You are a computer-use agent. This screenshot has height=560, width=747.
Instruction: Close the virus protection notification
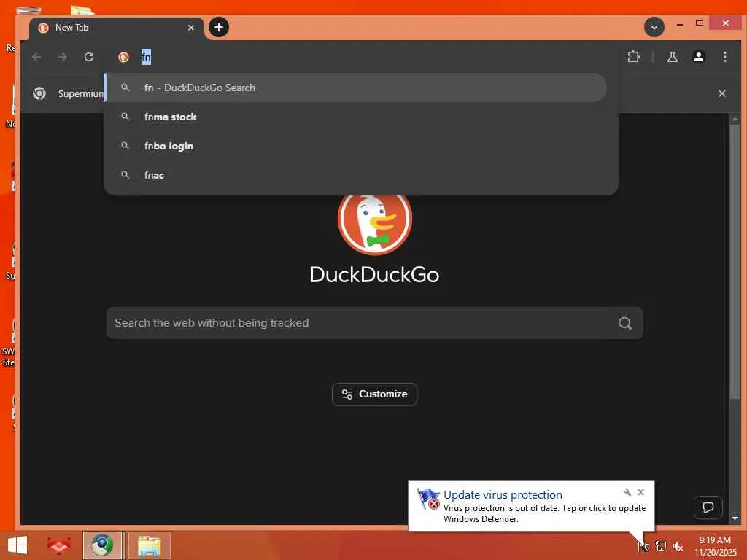[640, 492]
